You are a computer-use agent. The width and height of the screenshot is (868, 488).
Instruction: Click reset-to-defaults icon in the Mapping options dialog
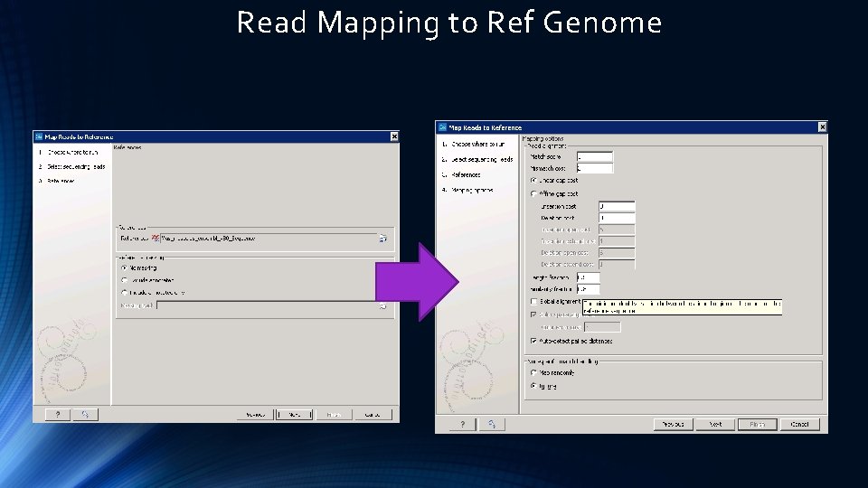[492, 425]
